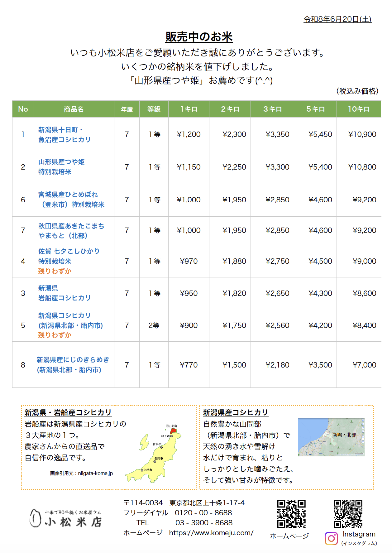Click price ¥10,800 in the 10キロ column
The width and height of the screenshot is (392, 553).
362,167
